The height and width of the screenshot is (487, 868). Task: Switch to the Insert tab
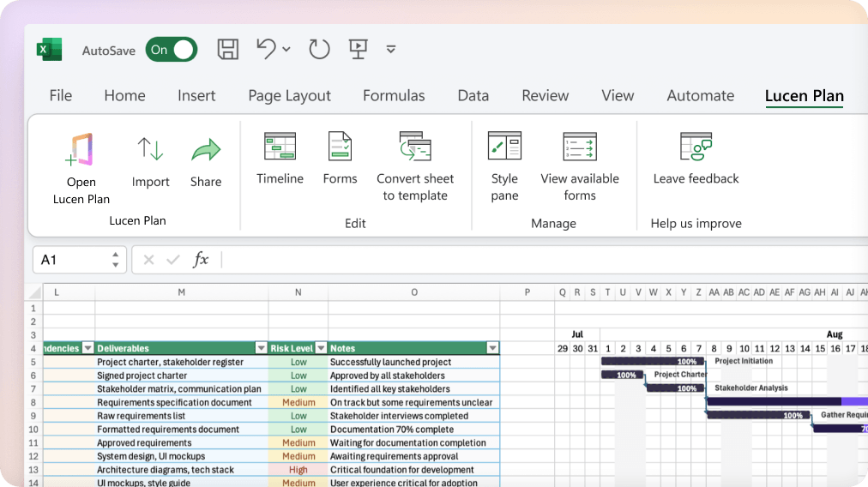point(196,96)
